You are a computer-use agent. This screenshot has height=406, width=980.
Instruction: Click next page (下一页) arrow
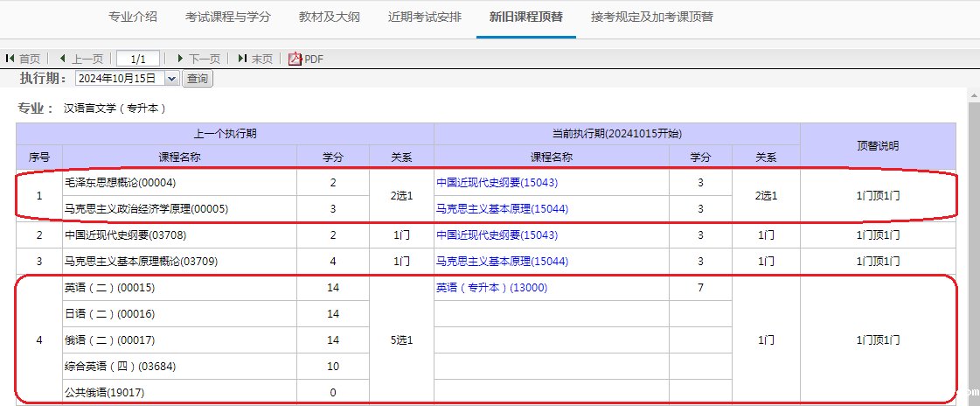click(180, 59)
